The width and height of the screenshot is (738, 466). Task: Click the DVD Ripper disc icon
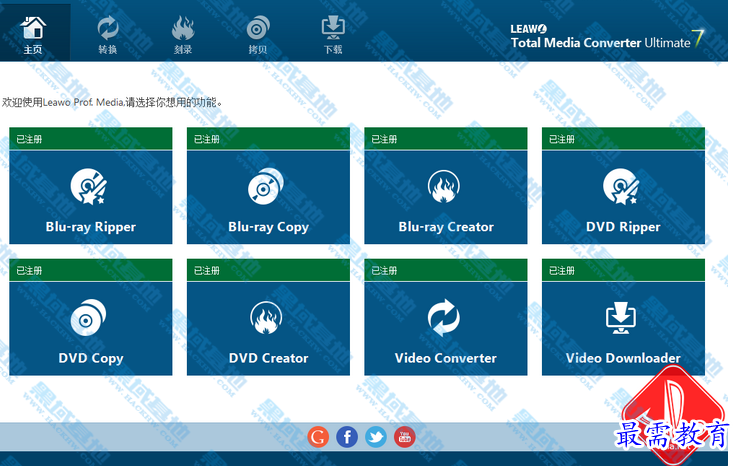coord(621,186)
